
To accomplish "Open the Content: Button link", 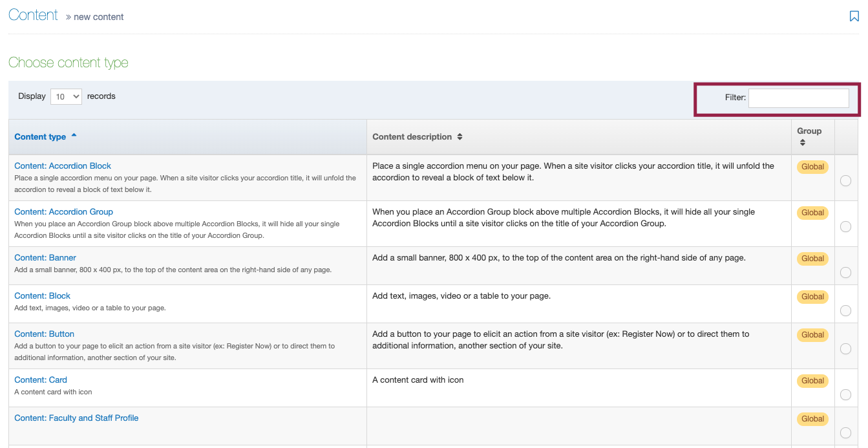I will 44,334.
